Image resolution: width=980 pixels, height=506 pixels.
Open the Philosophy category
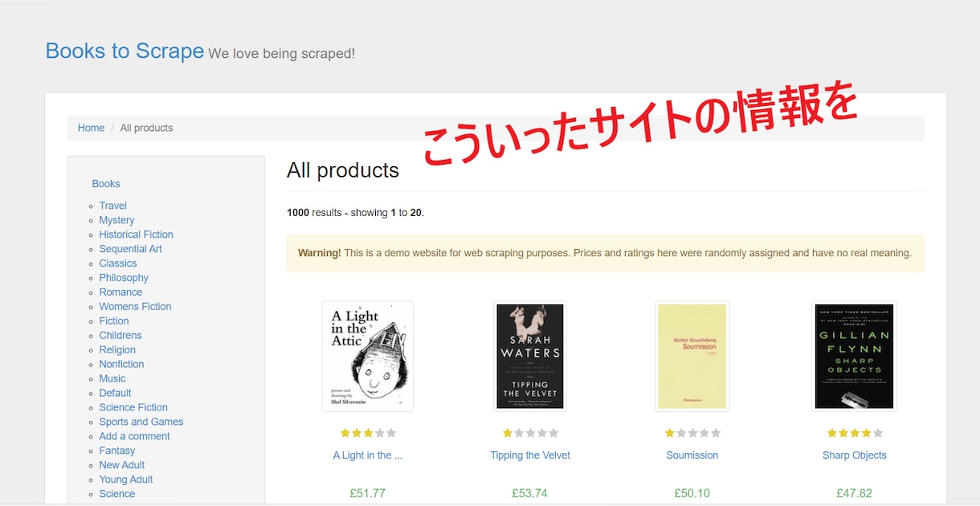[124, 278]
